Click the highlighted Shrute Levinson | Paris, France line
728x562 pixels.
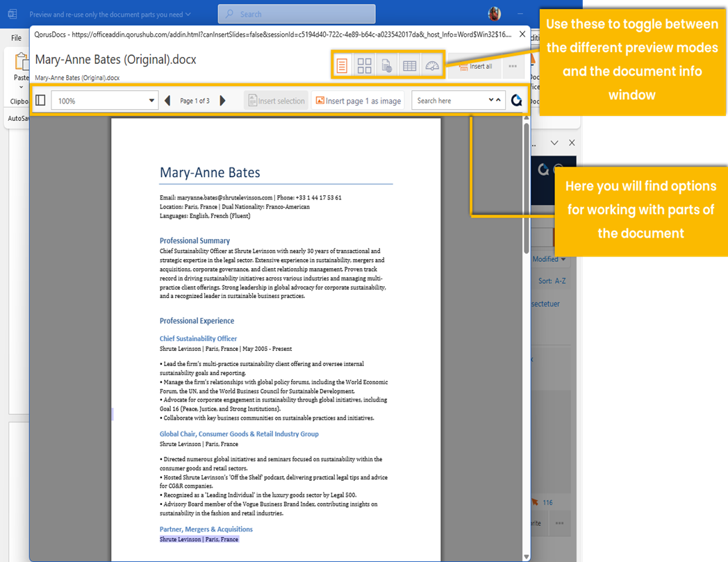199,539
